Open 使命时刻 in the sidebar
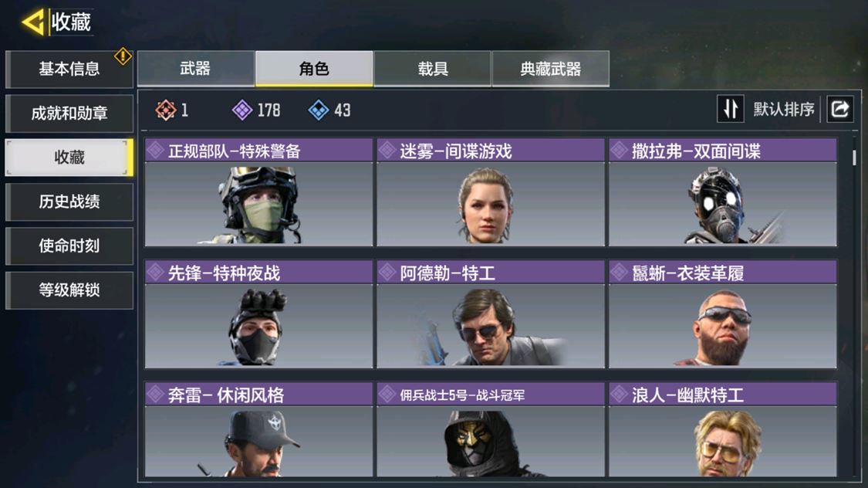The height and width of the screenshot is (488, 868). (x=69, y=246)
